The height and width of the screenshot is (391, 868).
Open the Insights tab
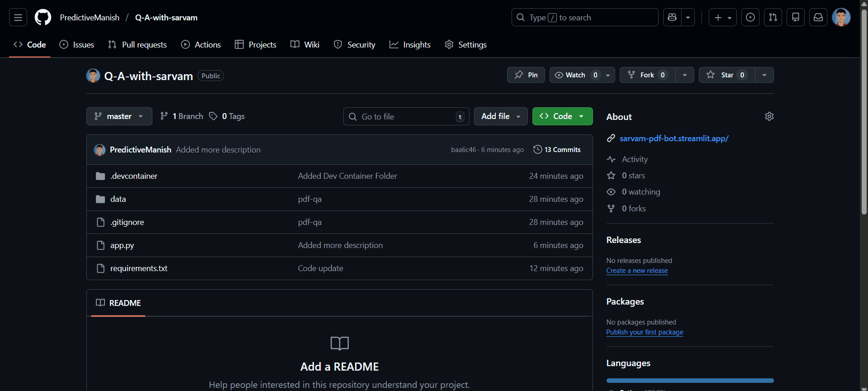[x=410, y=45]
